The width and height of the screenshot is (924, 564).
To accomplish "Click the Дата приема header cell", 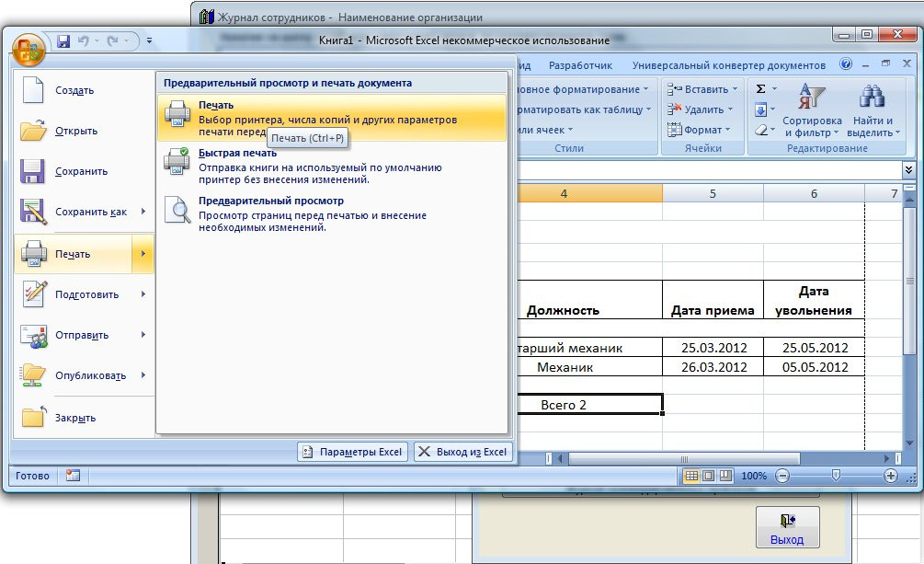I will pos(713,300).
